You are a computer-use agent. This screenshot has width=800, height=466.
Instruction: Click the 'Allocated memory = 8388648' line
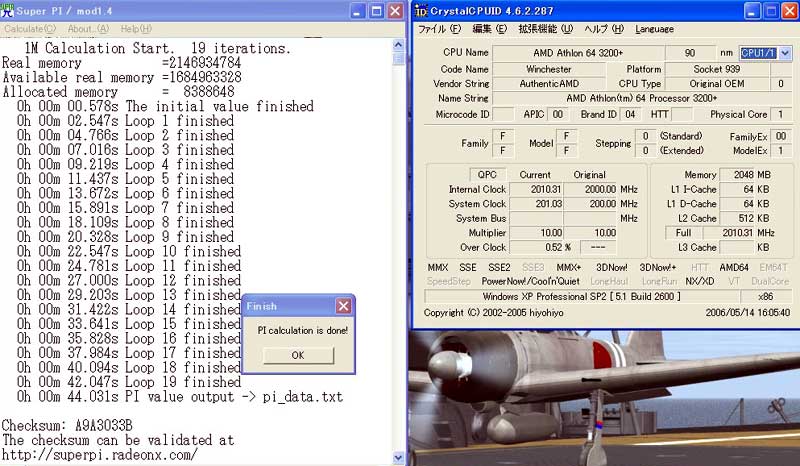pyautogui.click(x=118, y=92)
